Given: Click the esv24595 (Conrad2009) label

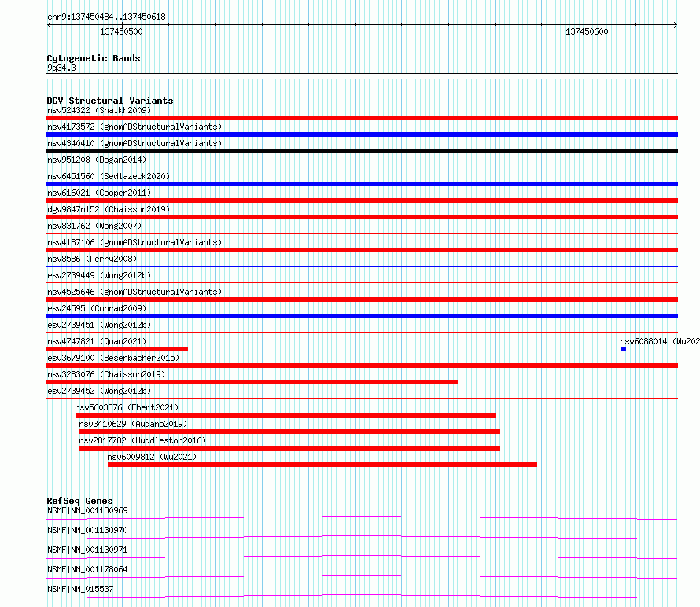Looking at the screenshot, I should (x=97, y=308).
